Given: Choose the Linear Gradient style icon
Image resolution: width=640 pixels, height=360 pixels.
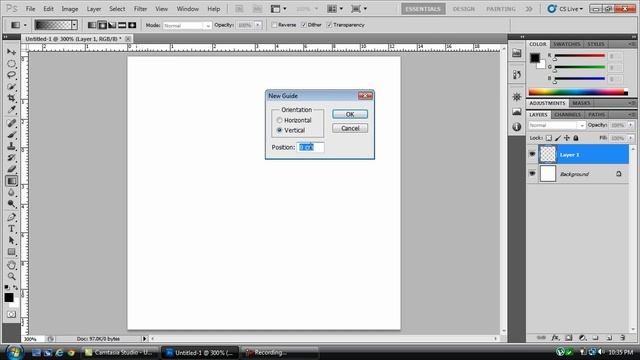Looking at the screenshot, I should [92, 25].
